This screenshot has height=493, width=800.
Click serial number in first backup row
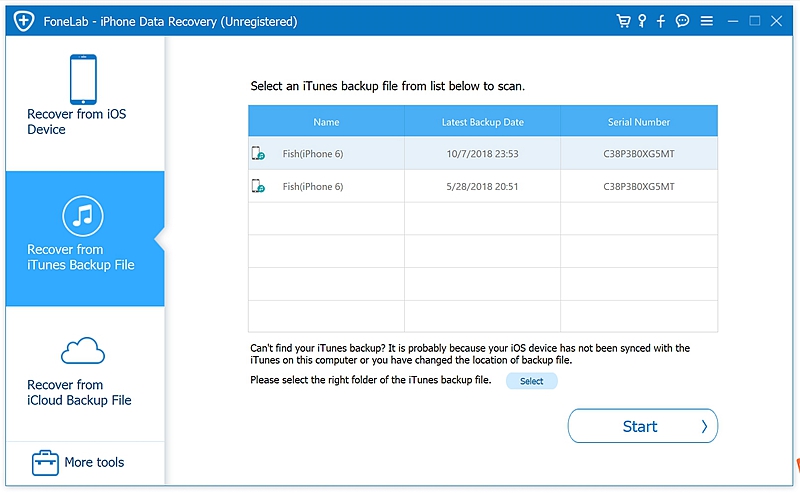[639, 154]
